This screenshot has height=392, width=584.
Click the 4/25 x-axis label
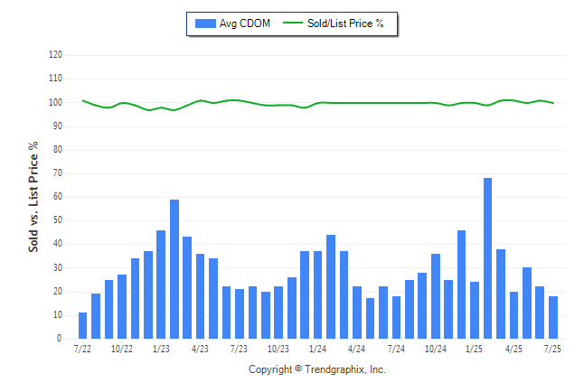click(513, 349)
